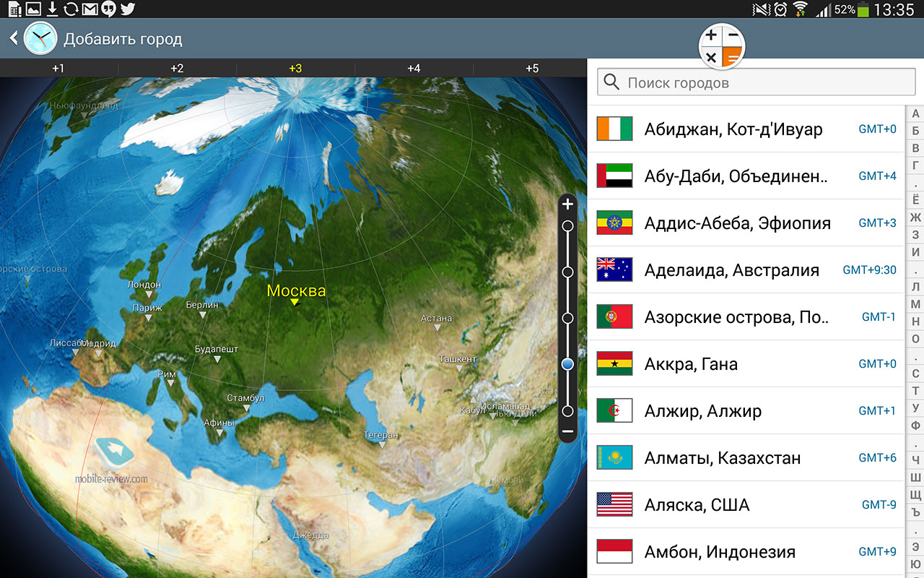
Task: Jump to letter Б in the alphabet index
Action: pos(915,131)
